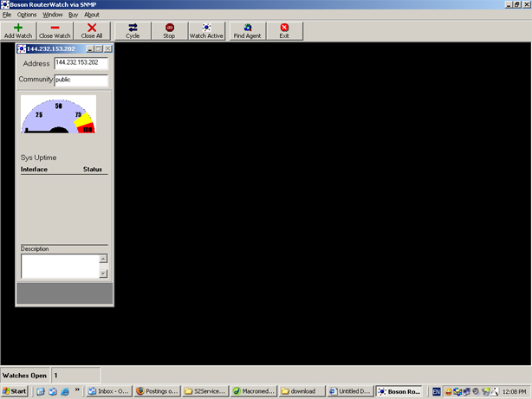
Task: Restore down the main application window
Action: tap(516, 4)
